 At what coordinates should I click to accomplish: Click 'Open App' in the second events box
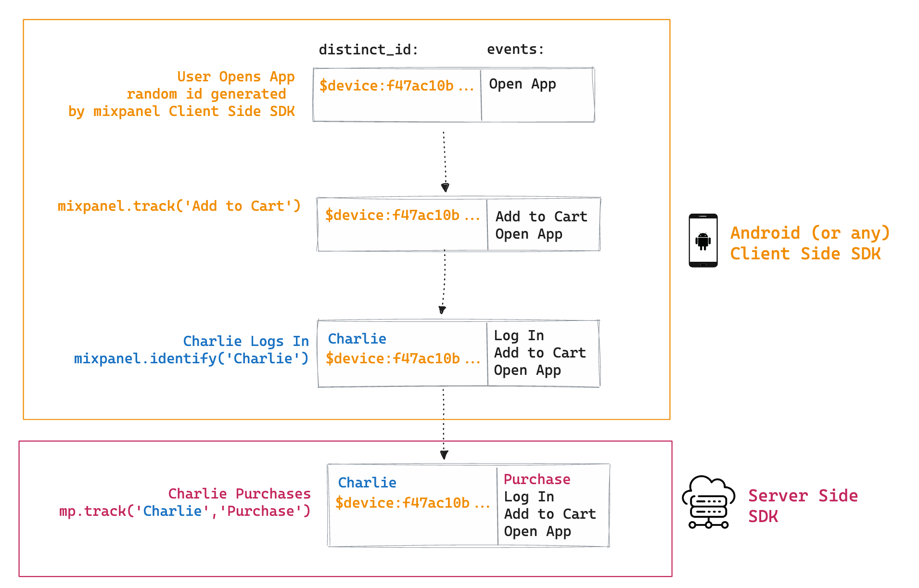pos(529,234)
